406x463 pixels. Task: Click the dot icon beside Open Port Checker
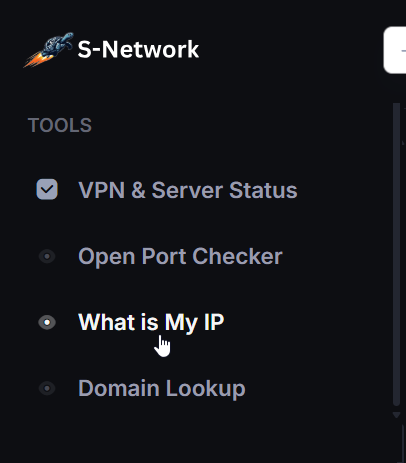coord(47,256)
